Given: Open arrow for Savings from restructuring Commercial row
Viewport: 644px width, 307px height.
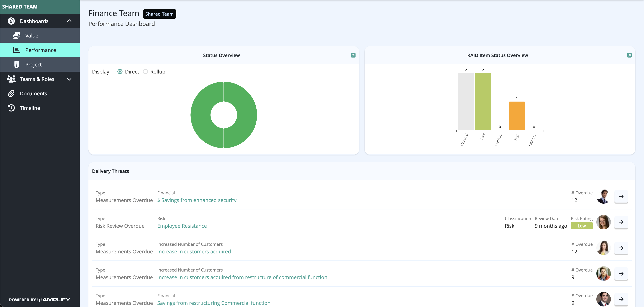Looking at the screenshot, I should pyautogui.click(x=621, y=299).
